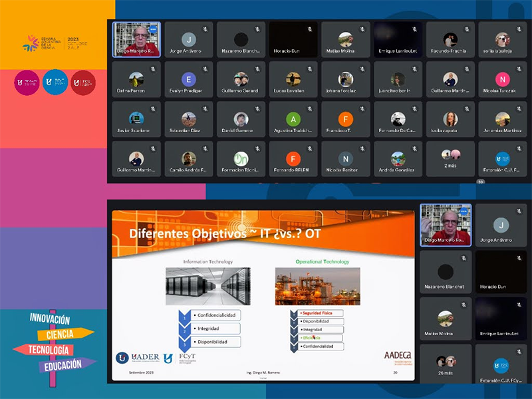
Task: Click the UADER logo on the slide
Action: (138, 357)
